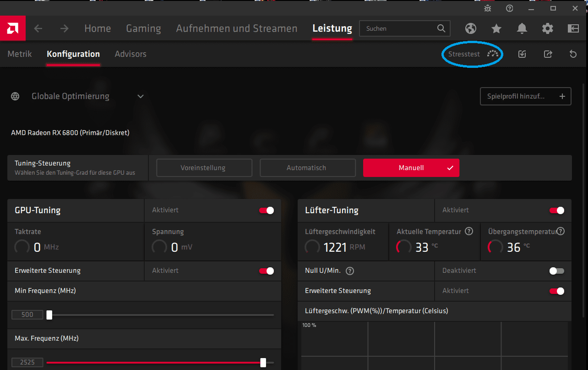Open the Gaming tab

point(143,28)
